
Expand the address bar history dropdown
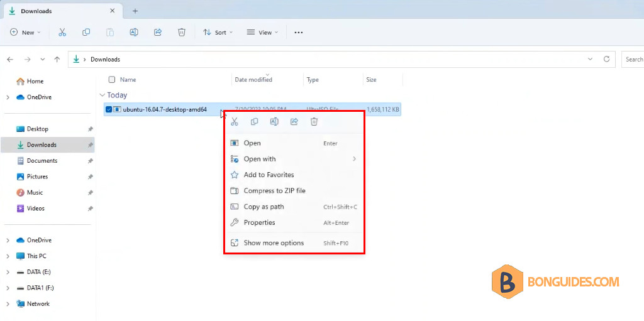tap(590, 59)
